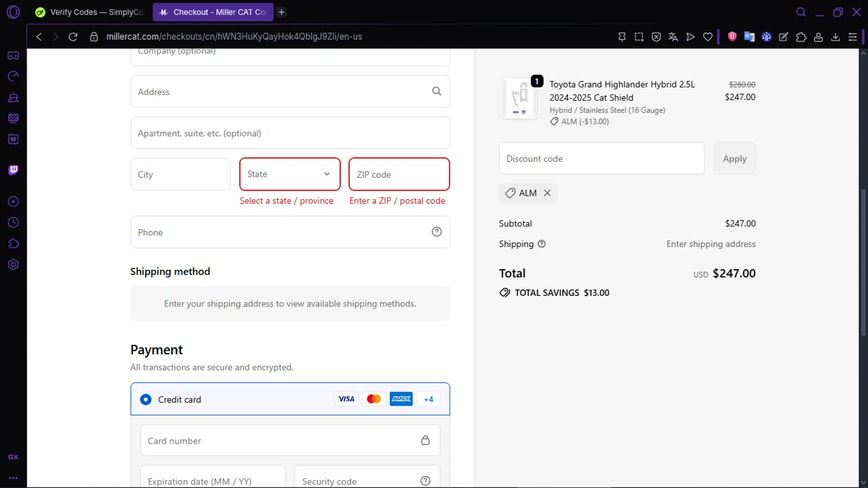Screen dimensions: 868x488
Task: Open Easy Setup menu icon
Action: click(853, 36)
